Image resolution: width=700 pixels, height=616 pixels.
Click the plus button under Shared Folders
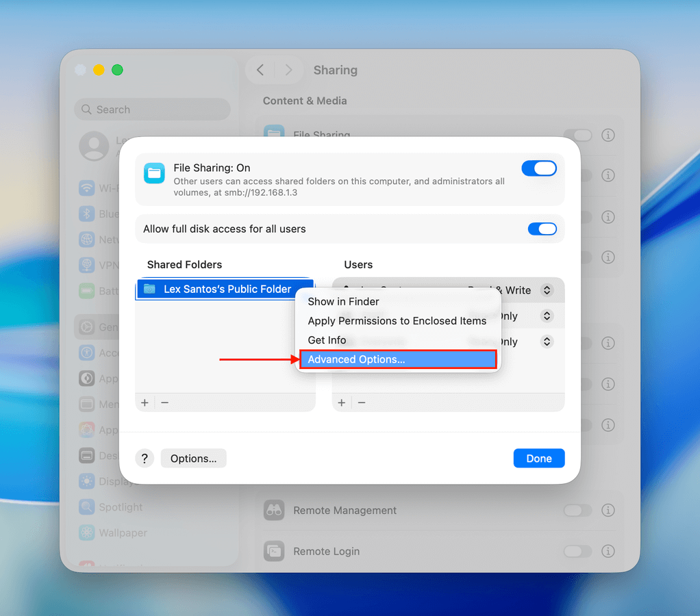[145, 402]
